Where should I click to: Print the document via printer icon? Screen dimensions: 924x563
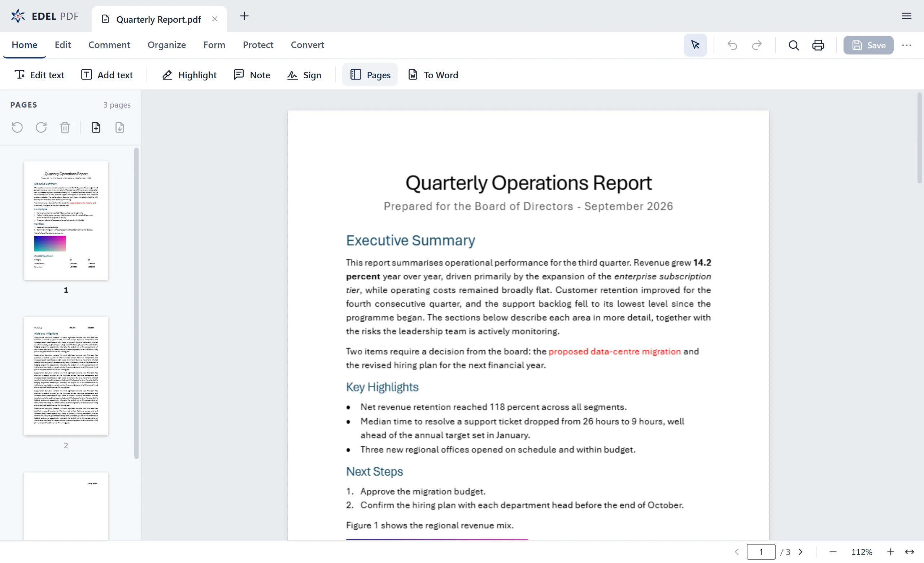pyautogui.click(x=818, y=45)
